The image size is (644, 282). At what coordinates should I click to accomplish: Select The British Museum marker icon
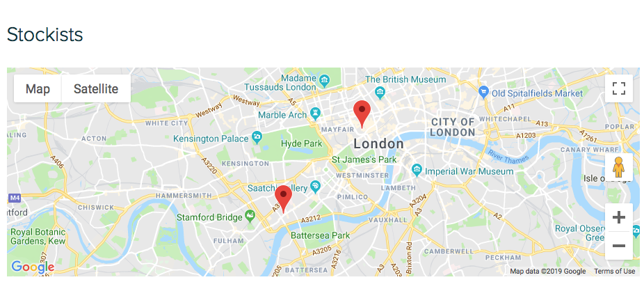[x=380, y=91]
